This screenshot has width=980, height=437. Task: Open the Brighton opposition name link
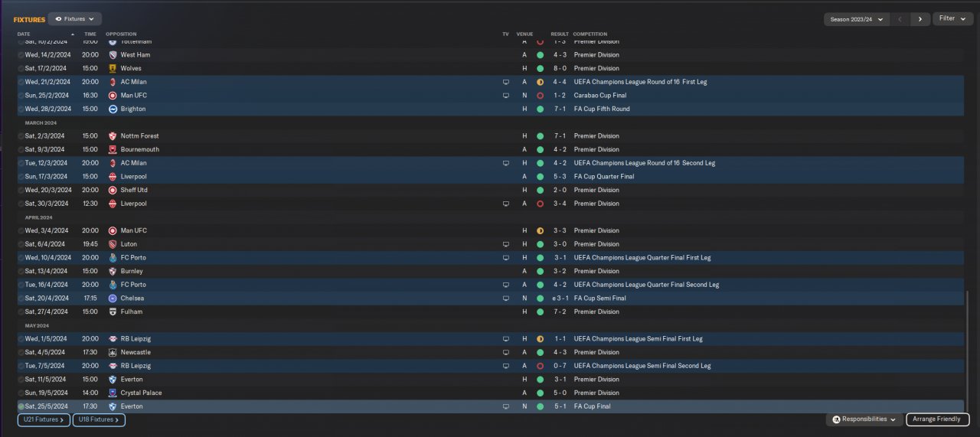[x=133, y=109]
